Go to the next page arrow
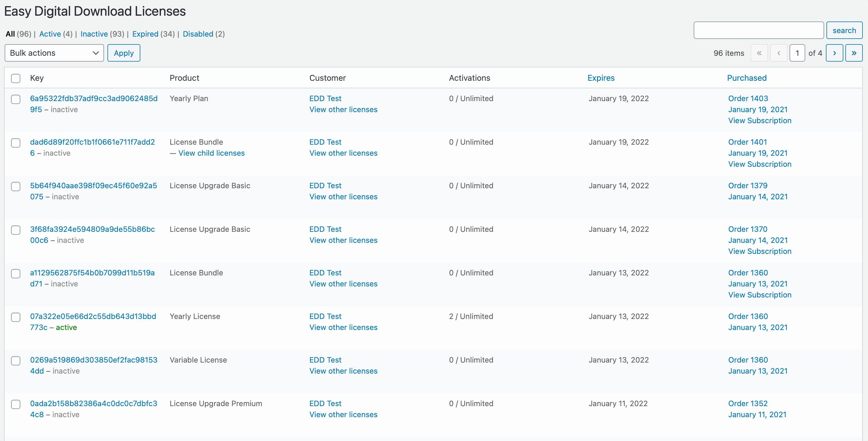Image resolution: width=868 pixels, height=441 pixels. (834, 53)
